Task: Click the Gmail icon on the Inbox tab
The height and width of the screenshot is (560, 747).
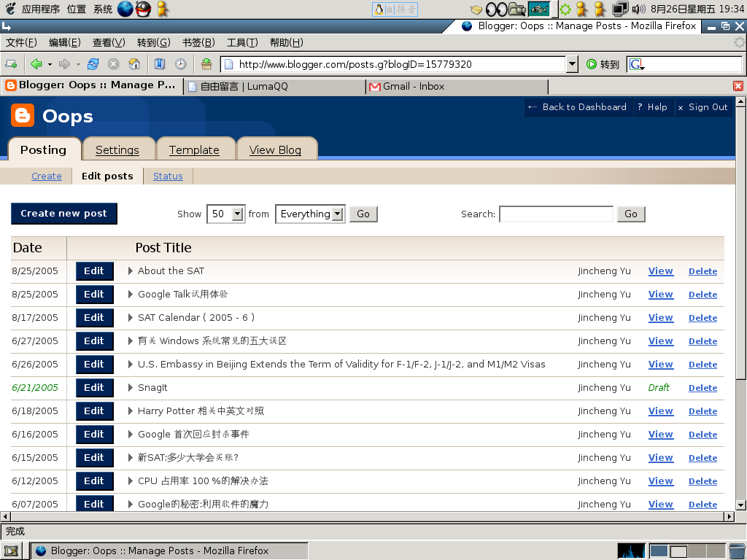Action: click(x=375, y=87)
